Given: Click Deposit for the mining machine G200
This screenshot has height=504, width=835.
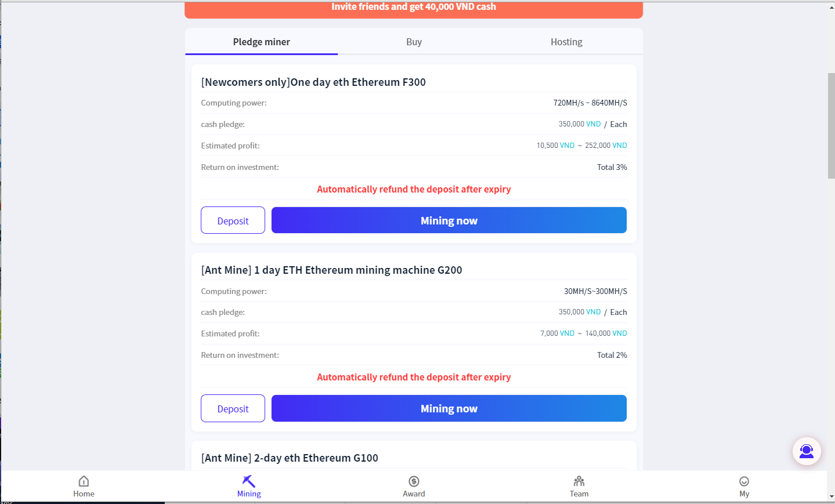Looking at the screenshot, I should tap(233, 408).
